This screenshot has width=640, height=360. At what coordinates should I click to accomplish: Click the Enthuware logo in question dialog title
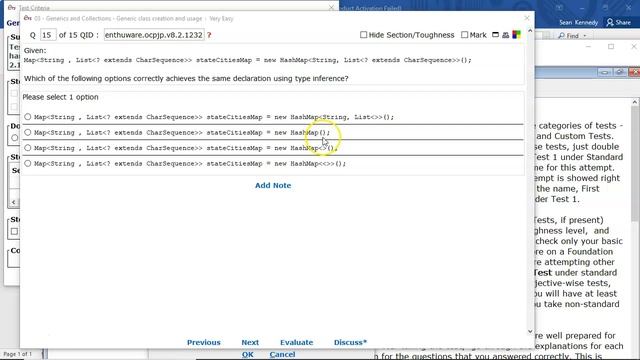coord(27,18)
